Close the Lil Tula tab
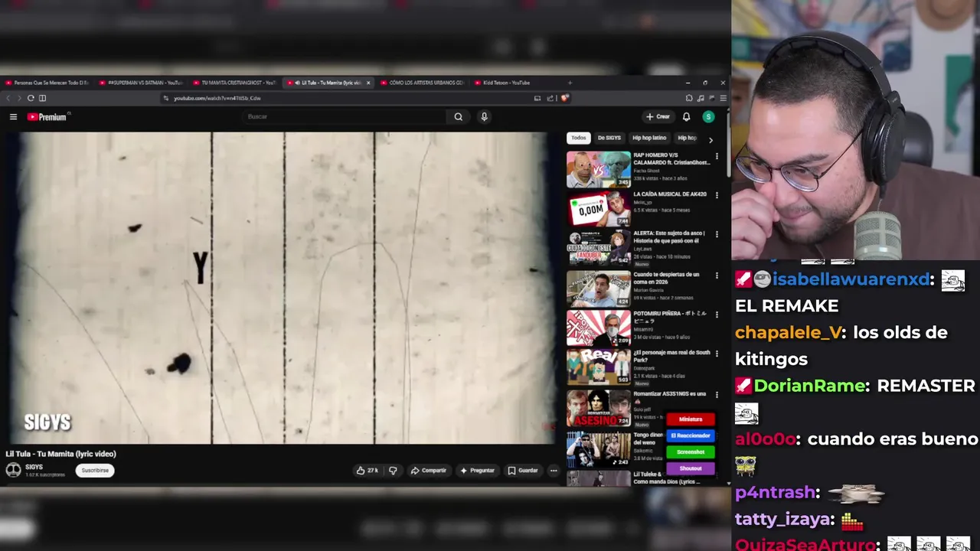 pyautogui.click(x=368, y=83)
